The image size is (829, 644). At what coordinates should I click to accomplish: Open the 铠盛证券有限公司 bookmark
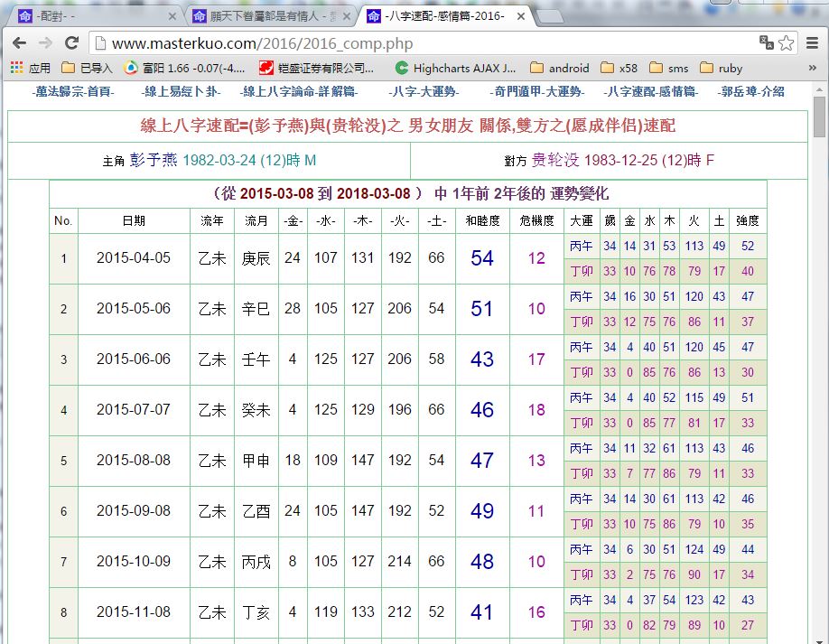pyautogui.click(x=316, y=67)
